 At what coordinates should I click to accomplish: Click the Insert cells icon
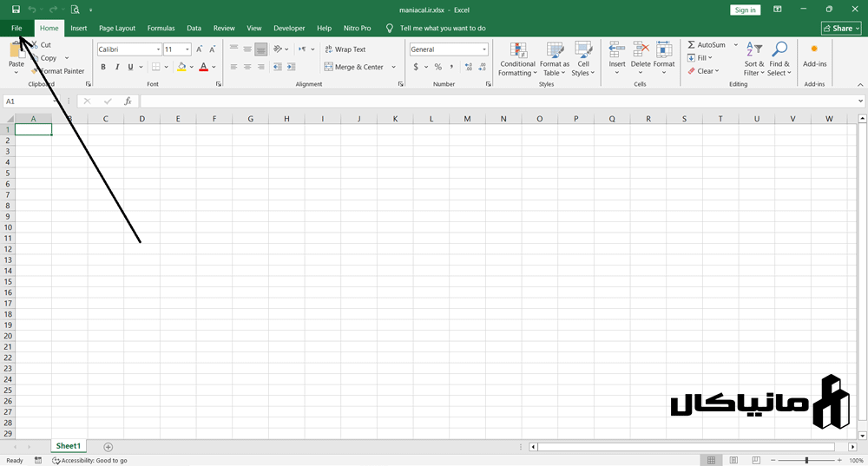(617, 50)
